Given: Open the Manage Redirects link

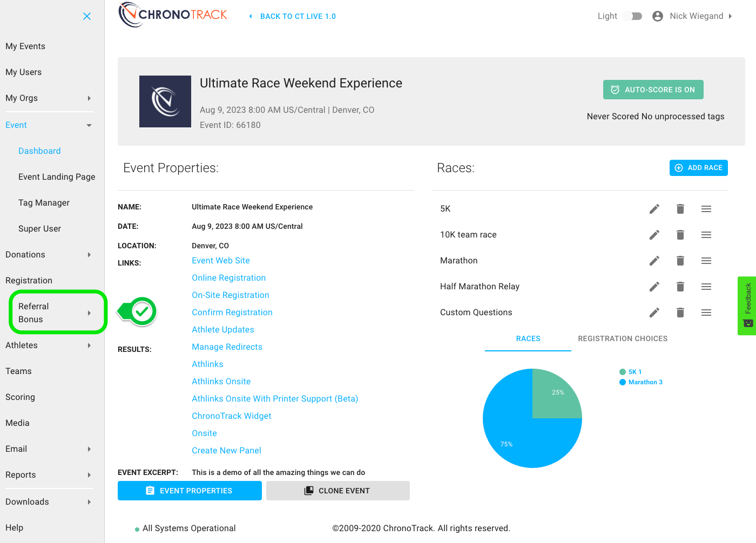Looking at the screenshot, I should [x=227, y=347].
